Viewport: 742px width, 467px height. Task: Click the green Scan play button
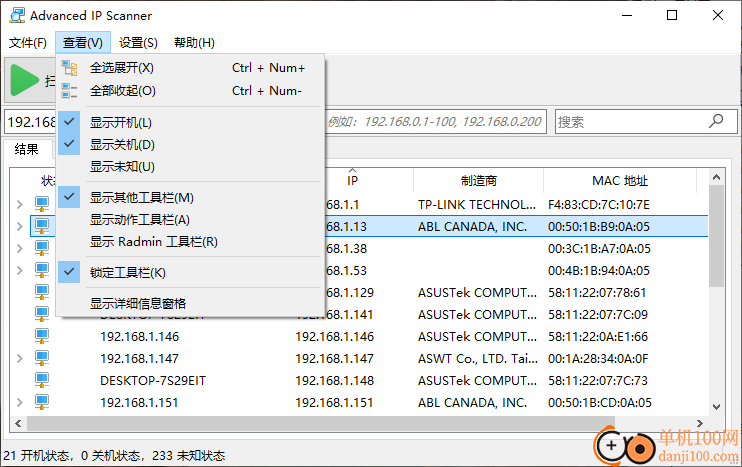coord(25,80)
